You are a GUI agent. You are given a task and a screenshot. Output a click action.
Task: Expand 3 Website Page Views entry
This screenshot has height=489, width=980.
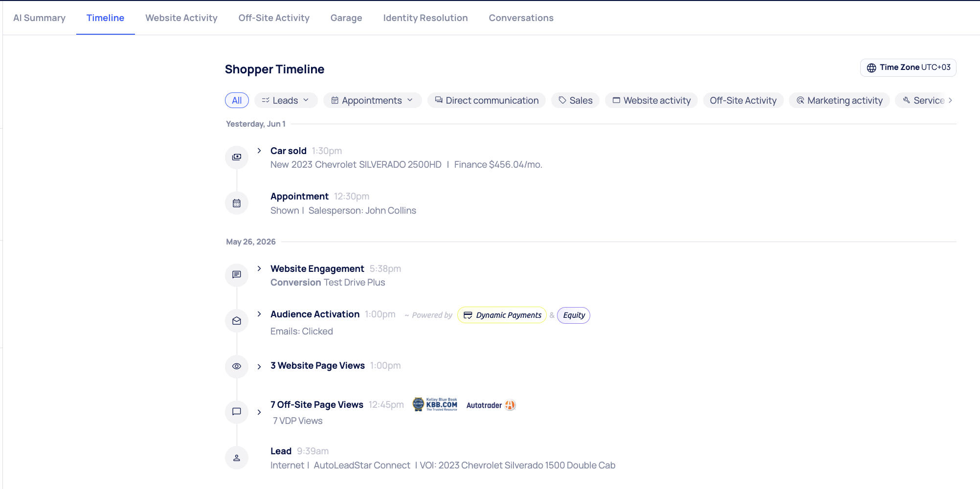[x=259, y=366]
